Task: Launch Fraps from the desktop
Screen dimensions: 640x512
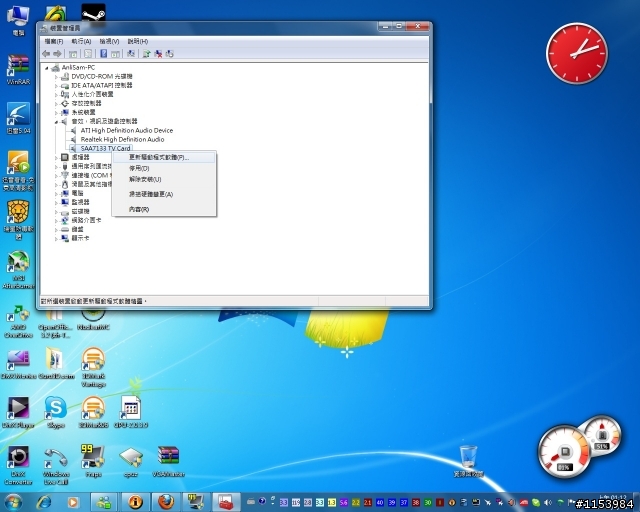Action: [93, 461]
